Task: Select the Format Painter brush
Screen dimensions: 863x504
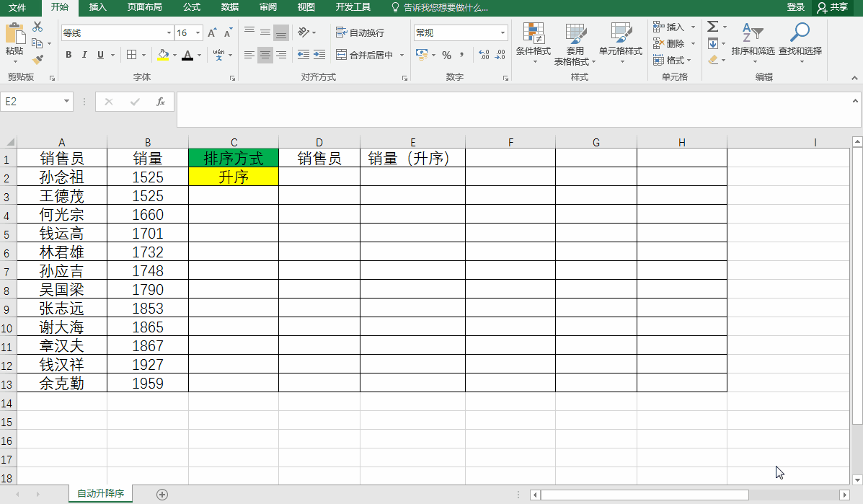Action: (x=37, y=59)
